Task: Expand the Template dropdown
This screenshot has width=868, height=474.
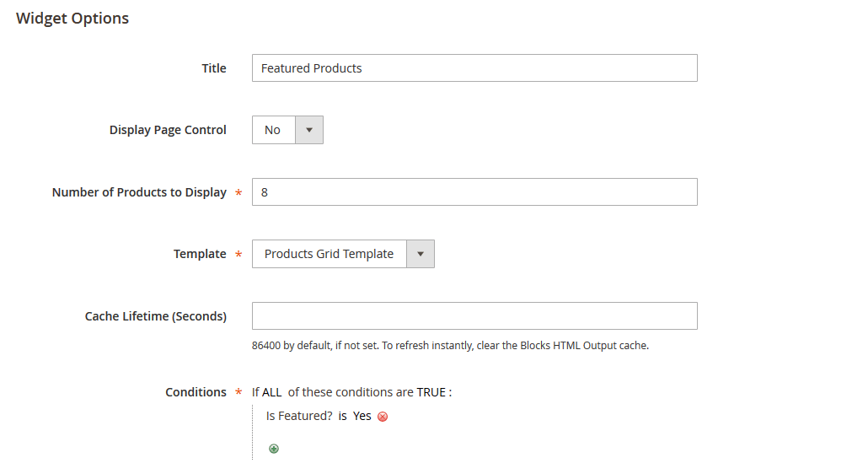Action: 343,254
